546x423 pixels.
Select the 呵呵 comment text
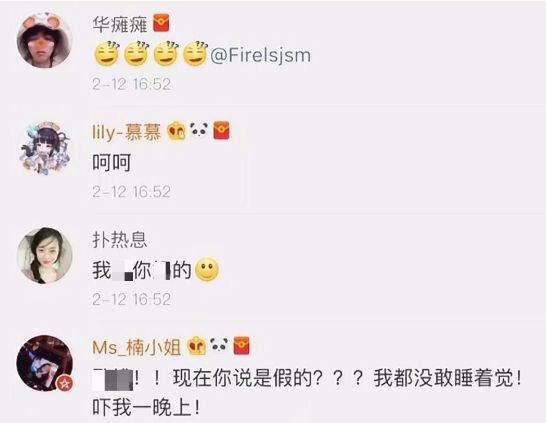[x=112, y=163]
